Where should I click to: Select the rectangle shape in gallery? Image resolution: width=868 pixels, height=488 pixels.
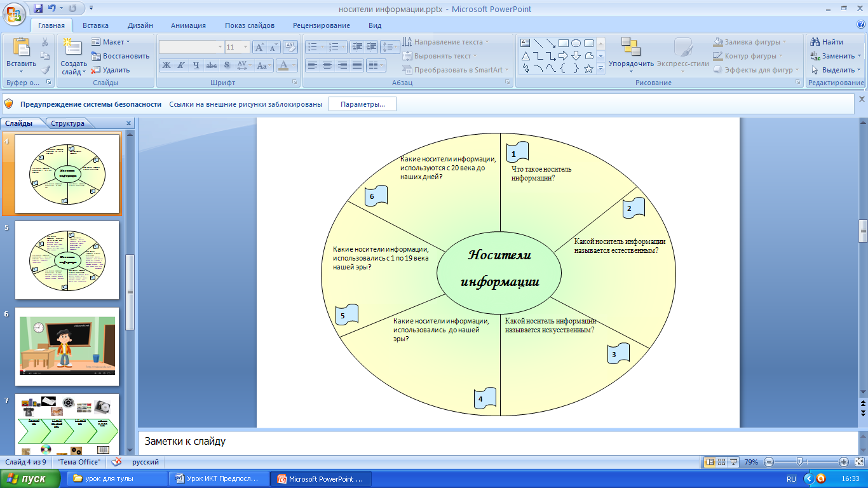(x=564, y=43)
